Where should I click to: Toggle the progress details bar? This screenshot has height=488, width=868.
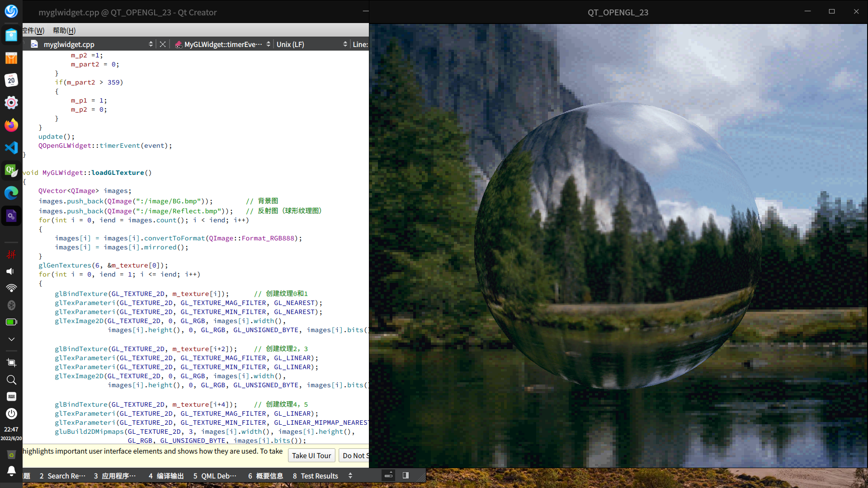[x=388, y=475]
